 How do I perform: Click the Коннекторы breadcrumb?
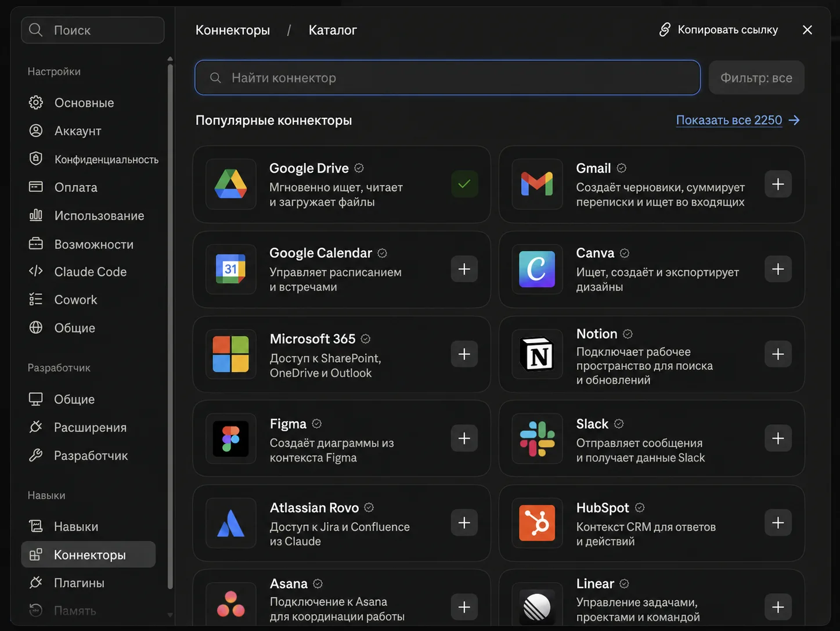click(233, 30)
